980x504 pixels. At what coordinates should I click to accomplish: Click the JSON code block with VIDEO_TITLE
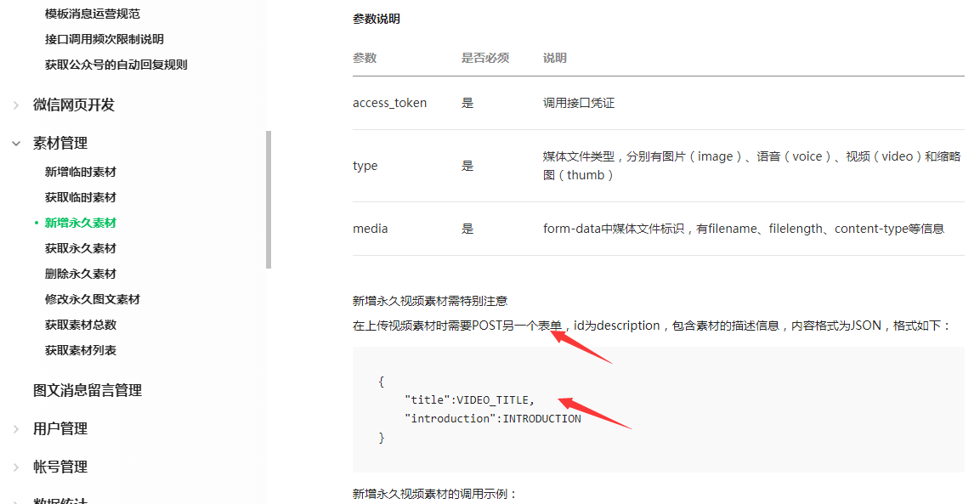[x=658, y=409]
